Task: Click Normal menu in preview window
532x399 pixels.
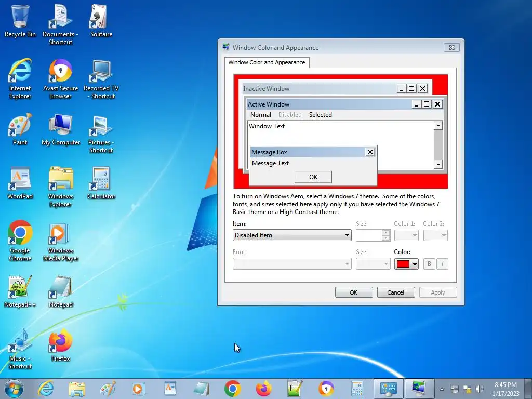Action: 261,115
